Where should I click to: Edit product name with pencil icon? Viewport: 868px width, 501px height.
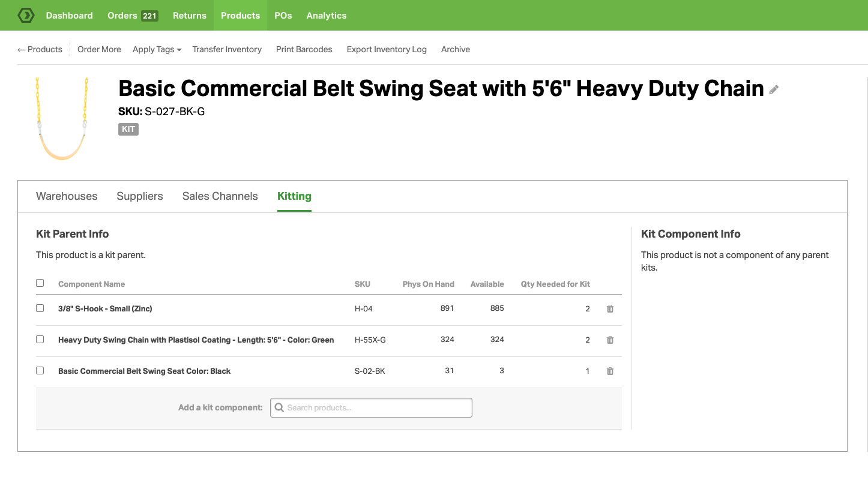774,90
